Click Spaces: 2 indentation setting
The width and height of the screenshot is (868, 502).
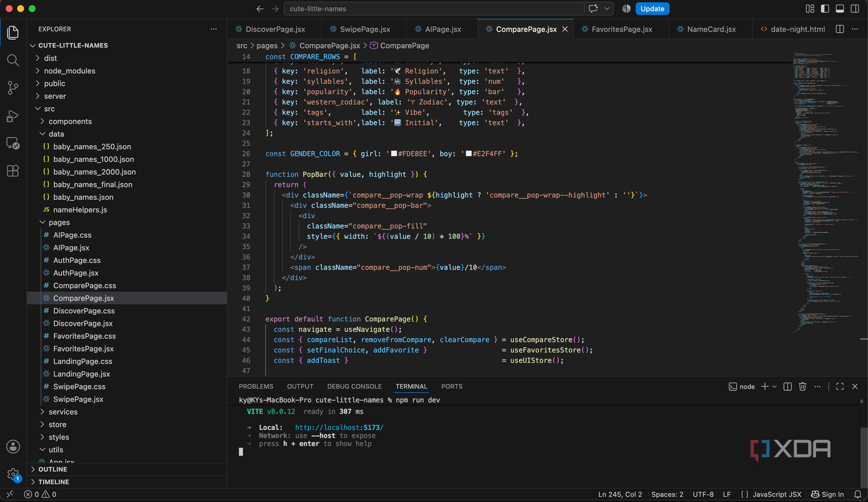click(667, 494)
